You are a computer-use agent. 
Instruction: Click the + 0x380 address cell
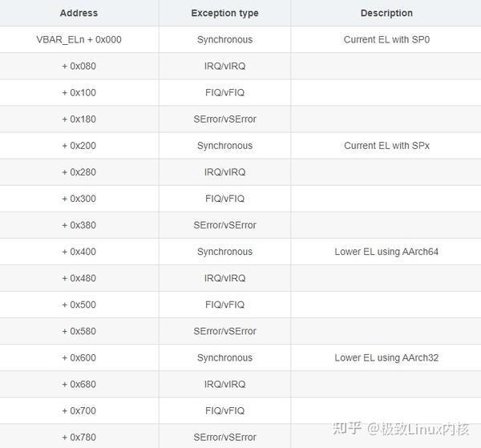(x=79, y=224)
